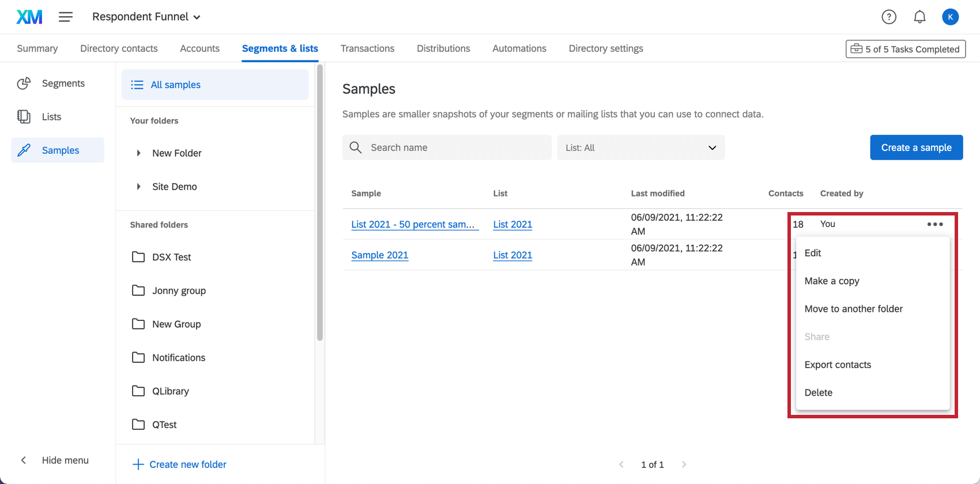Open the Respondent Funnel directory dropdown

(x=146, y=17)
